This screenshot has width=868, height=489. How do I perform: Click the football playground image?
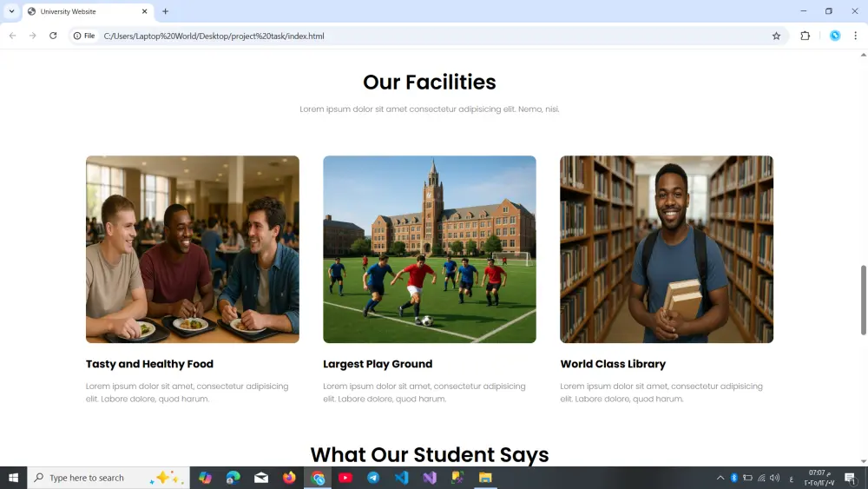click(430, 249)
